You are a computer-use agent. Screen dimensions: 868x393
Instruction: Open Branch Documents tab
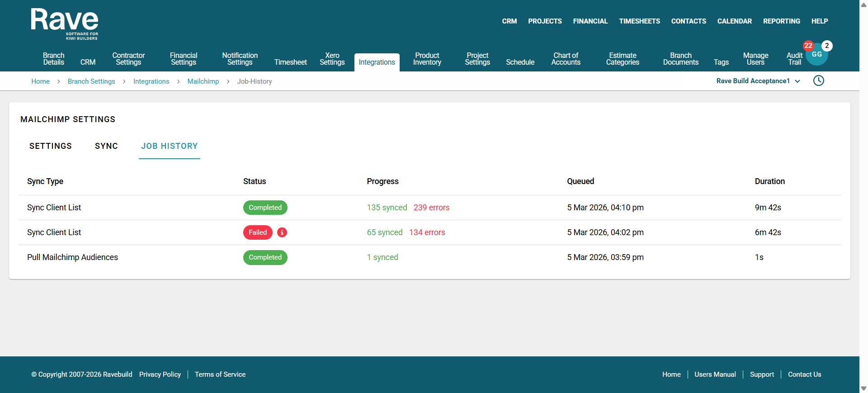click(681, 59)
